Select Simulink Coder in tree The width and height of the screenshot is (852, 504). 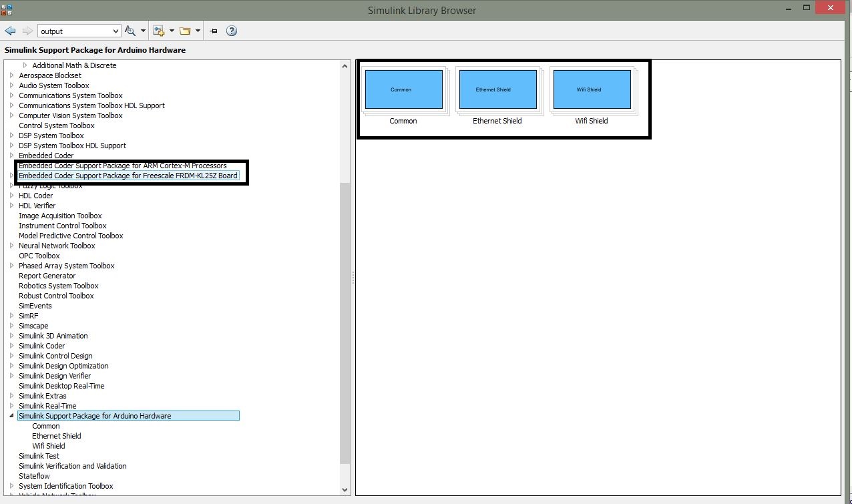(42, 346)
